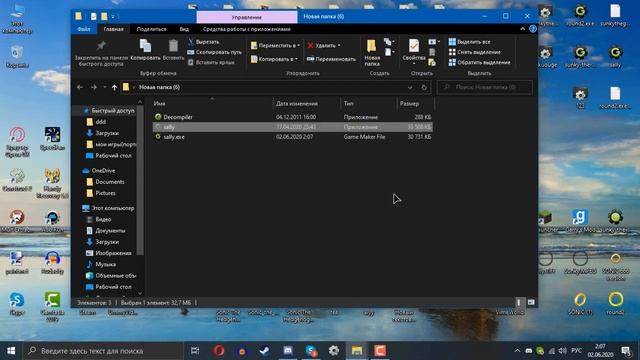Click the taskbar search box
The width and height of the screenshot is (640, 360).
click(103, 351)
